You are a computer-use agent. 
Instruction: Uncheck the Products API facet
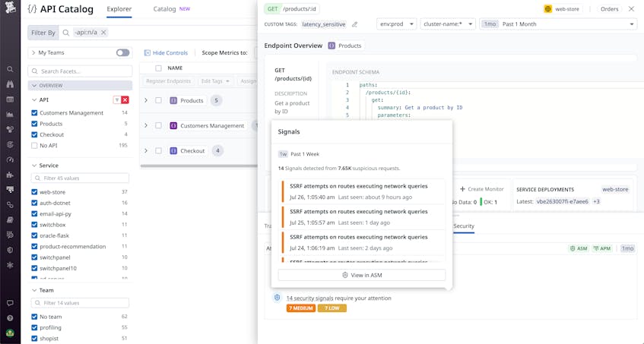pyautogui.click(x=34, y=124)
